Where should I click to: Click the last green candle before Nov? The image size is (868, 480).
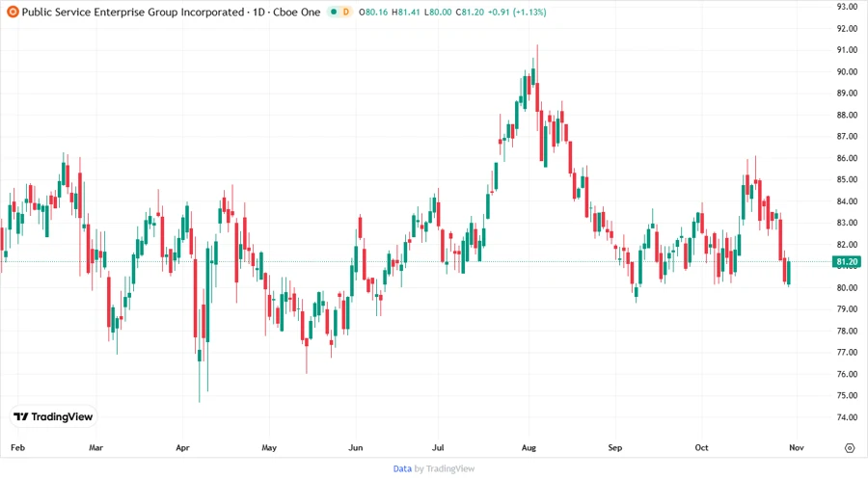click(789, 273)
